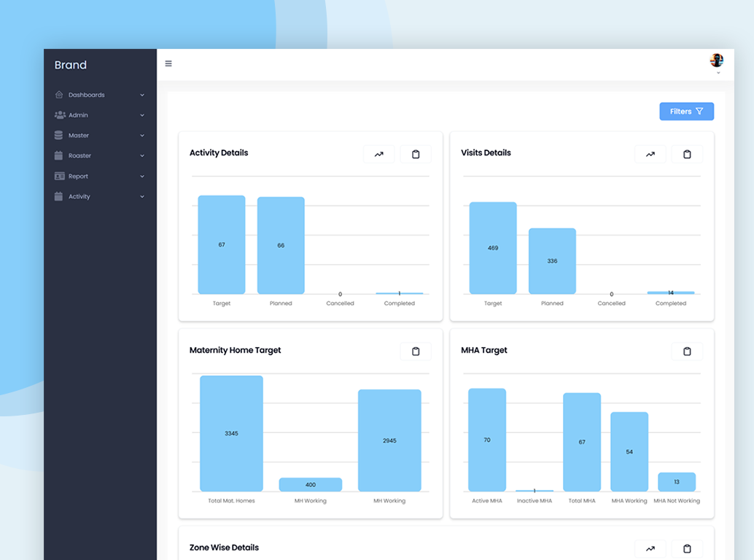Open Admin sidebar menu item
Screen dimensions: 754x560
[100, 115]
